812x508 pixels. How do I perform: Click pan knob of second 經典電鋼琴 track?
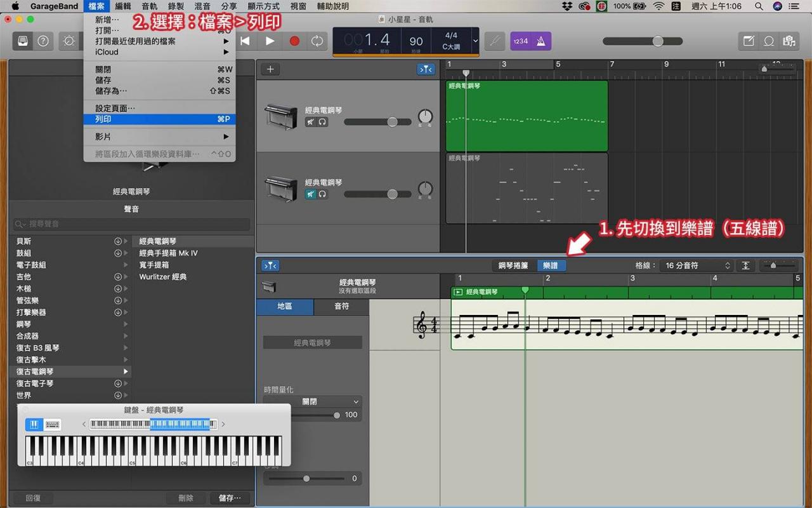pos(425,189)
